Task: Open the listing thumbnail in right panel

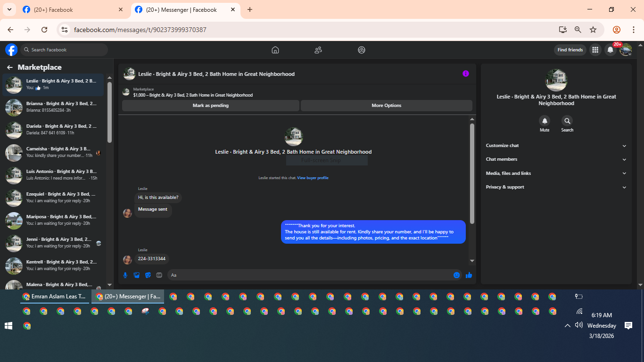Action: click(x=556, y=80)
